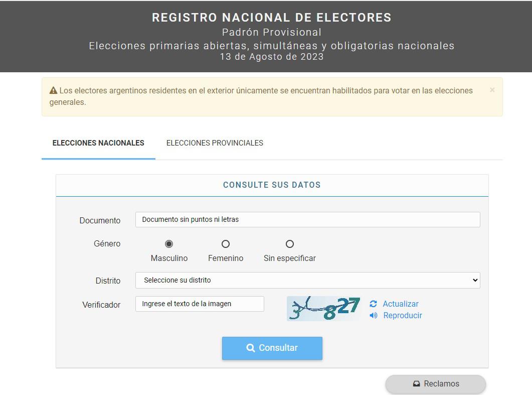Image resolution: width=532 pixels, height=395 pixels.
Task: Click the speaker icon beside Reproducir
Action: [373, 316]
